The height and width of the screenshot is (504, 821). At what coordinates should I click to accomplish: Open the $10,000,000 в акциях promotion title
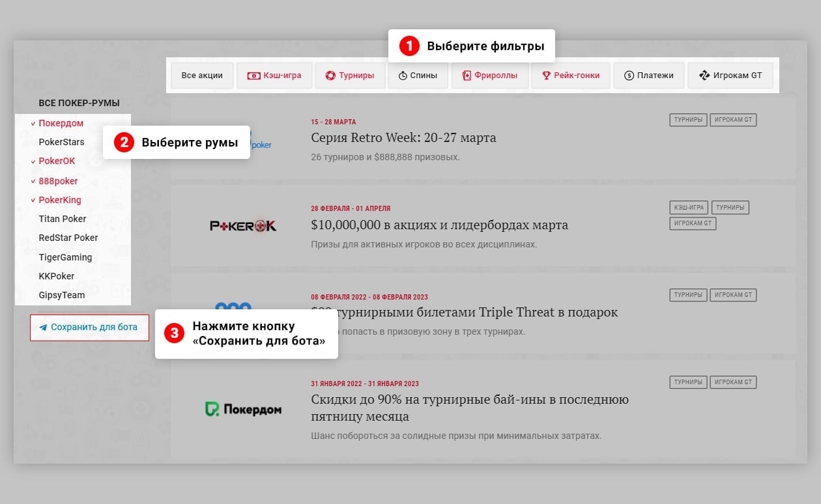pyautogui.click(x=440, y=225)
